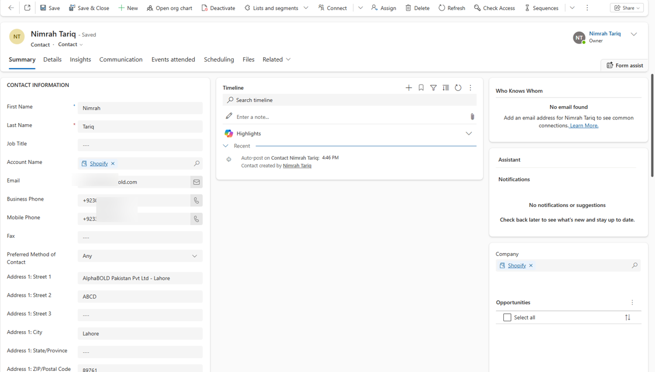Open the Communication tab
Image resolution: width=655 pixels, height=372 pixels.
(x=121, y=59)
